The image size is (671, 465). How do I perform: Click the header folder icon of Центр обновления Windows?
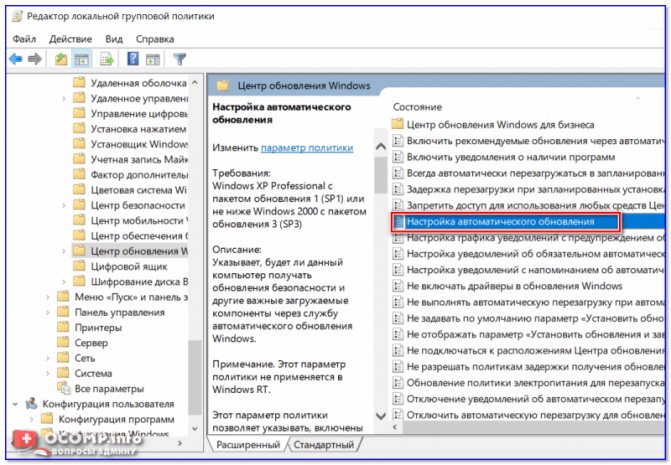point(223,85)
